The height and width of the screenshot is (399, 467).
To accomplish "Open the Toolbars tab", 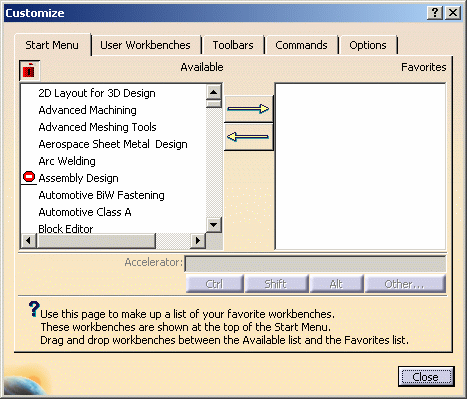I will [x=233, y=45].
